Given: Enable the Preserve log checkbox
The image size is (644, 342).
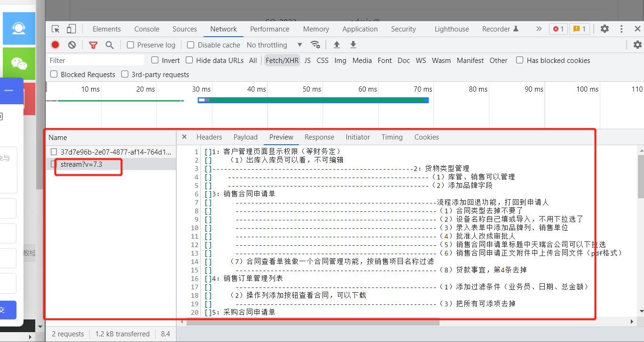Looking at the screenshot, I should click(131, 45).
